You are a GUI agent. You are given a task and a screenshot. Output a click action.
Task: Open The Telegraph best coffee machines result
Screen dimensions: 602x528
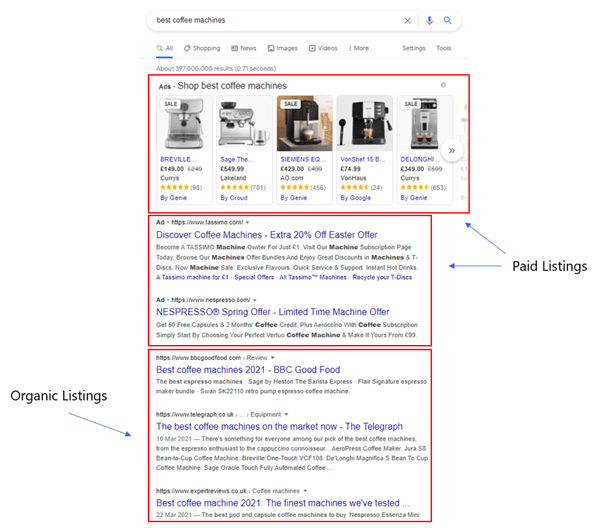(279, 427)
